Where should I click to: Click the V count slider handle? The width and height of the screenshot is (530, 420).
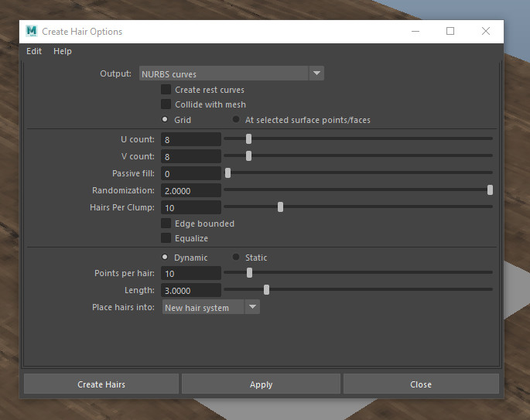pos(249,155)
